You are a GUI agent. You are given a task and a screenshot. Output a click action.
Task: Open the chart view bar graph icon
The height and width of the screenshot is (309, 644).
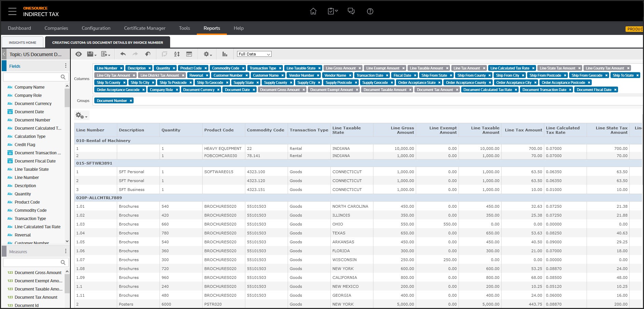pos(225,54)
